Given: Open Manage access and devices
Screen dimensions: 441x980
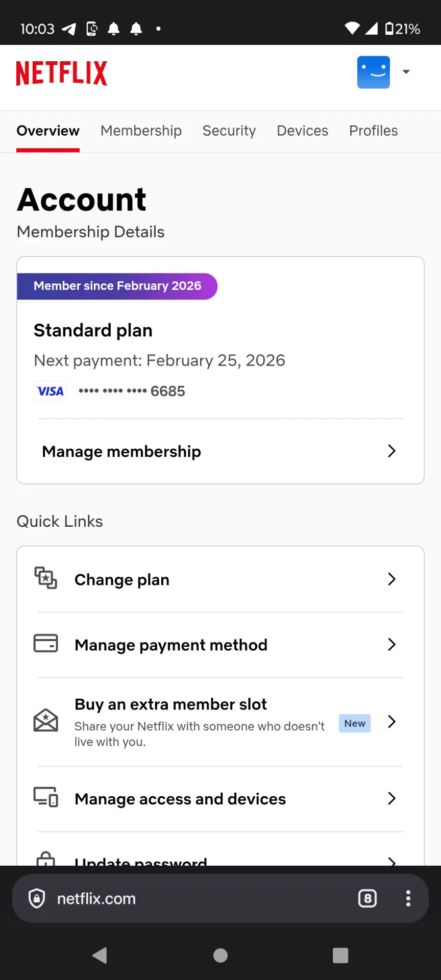Looking at the screenshot, I should (220, 799).
